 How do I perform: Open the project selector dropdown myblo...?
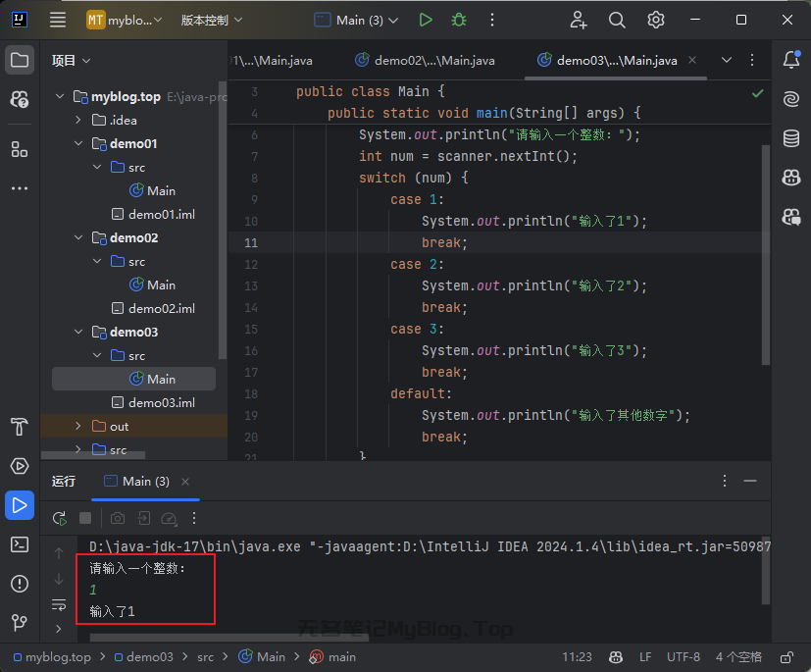tap(125, 21)
